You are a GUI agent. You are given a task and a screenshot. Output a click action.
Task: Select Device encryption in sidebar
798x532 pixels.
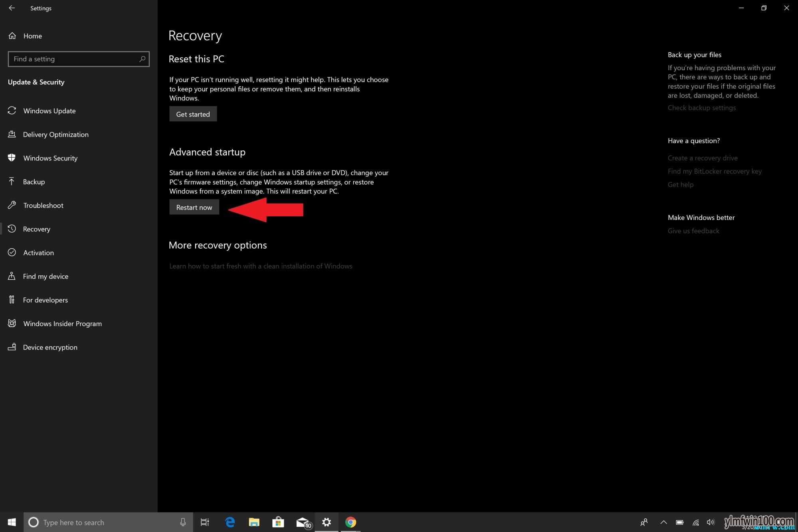coord(50,347)
